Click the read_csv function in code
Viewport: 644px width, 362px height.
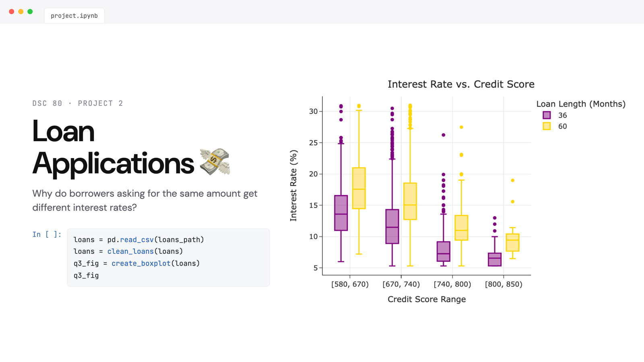tap(137, 240)
